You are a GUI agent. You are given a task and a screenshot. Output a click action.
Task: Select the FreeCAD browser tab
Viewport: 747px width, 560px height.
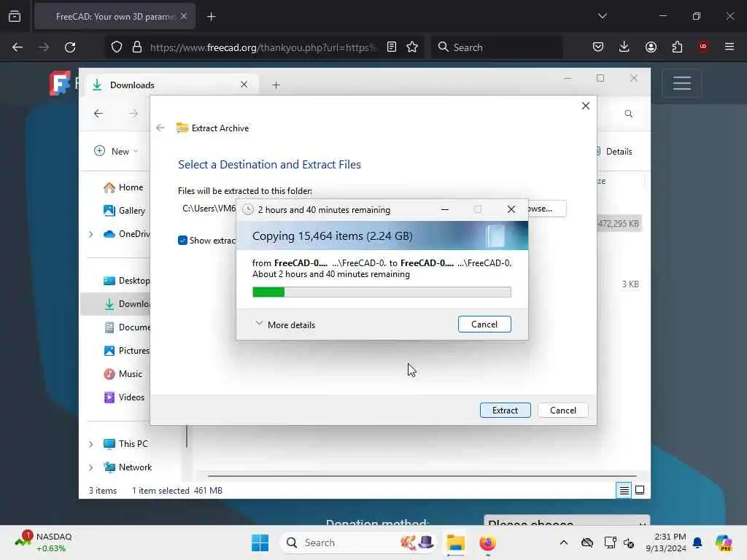[115, 17]
